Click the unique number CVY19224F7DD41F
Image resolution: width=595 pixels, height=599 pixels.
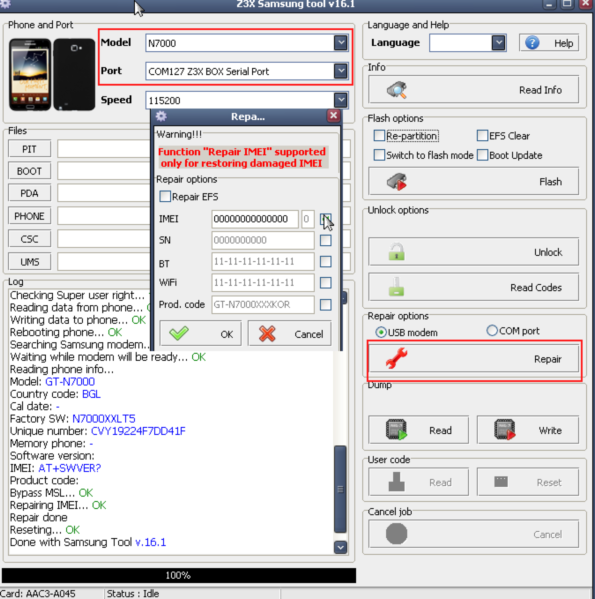coord(138,431)
